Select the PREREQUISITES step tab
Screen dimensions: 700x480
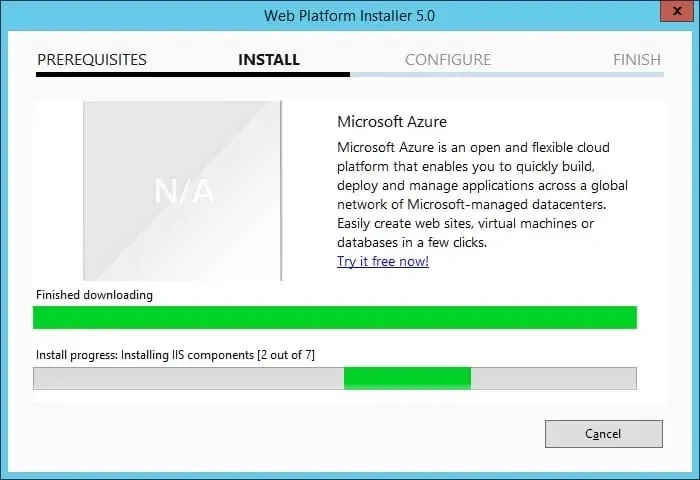coord(92,59)
